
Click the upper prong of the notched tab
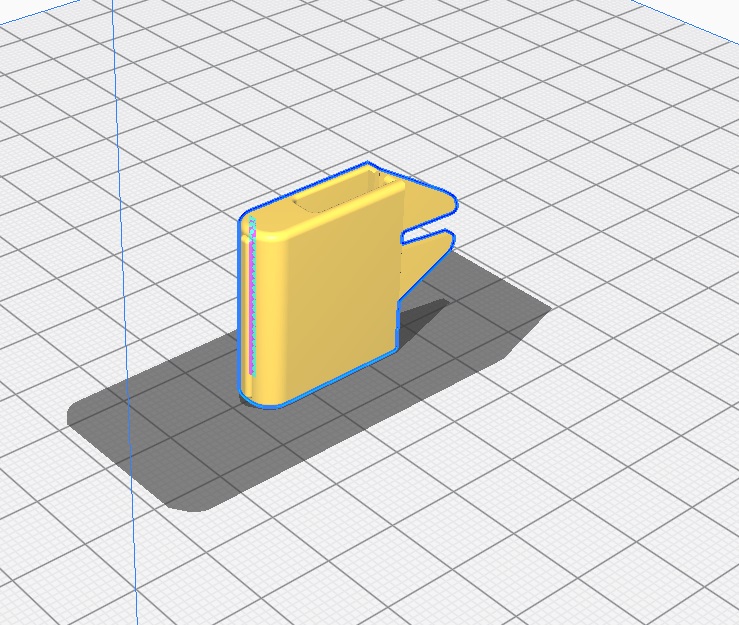coord(432,203)
